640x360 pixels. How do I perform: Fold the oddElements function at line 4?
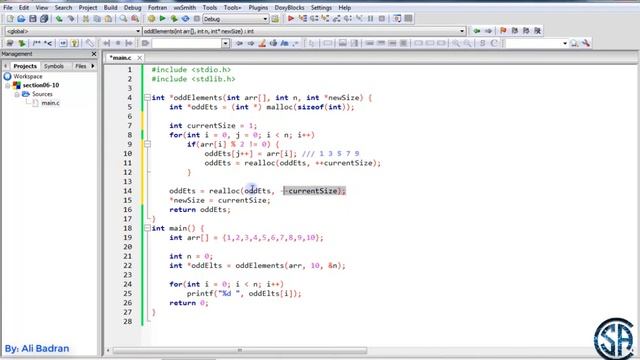(x=147, y=98)
